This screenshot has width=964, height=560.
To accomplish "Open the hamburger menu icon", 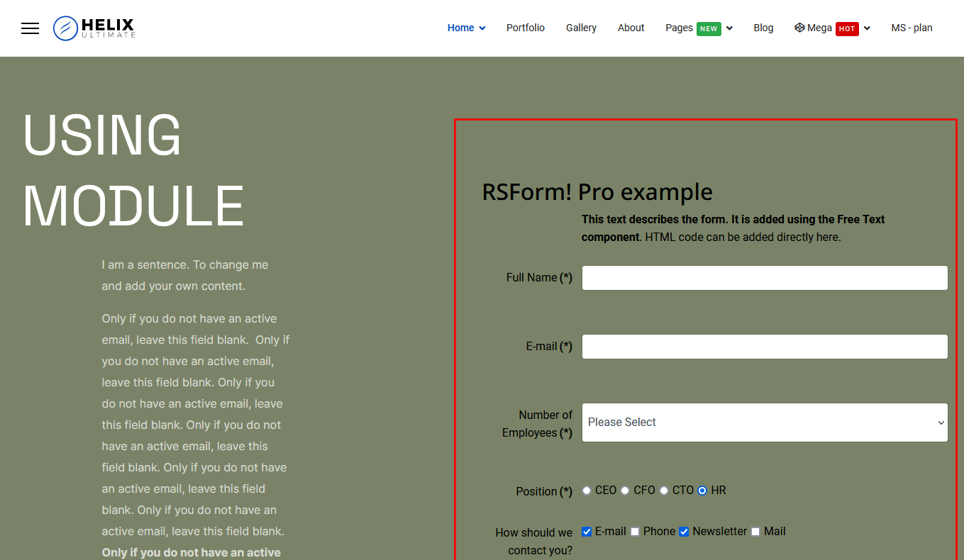I will (30, 28).
